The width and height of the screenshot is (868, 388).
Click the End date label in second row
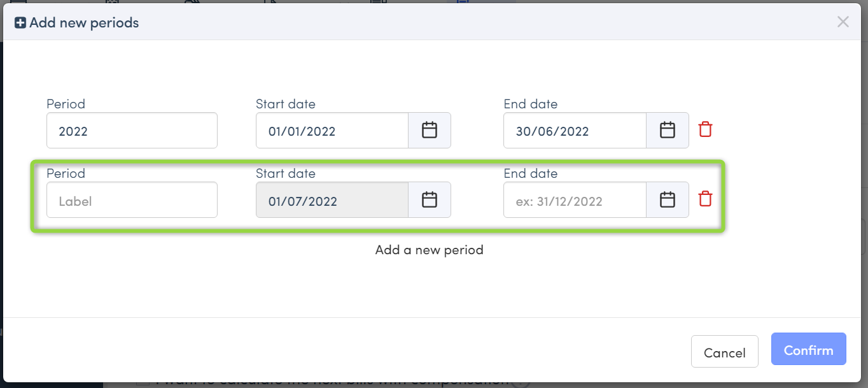coord(530,173)
